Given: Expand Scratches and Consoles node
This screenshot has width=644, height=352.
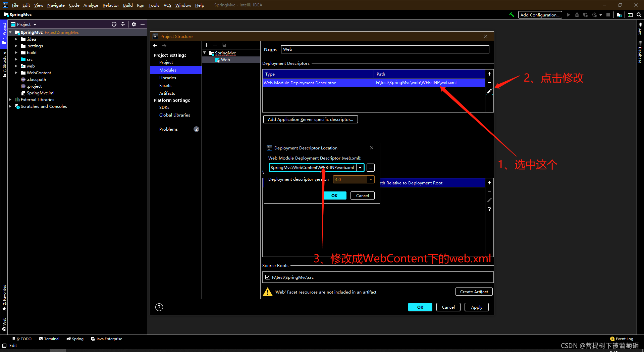Looking at the screenshot, I should pyautogui.click(x=10, y=106).
